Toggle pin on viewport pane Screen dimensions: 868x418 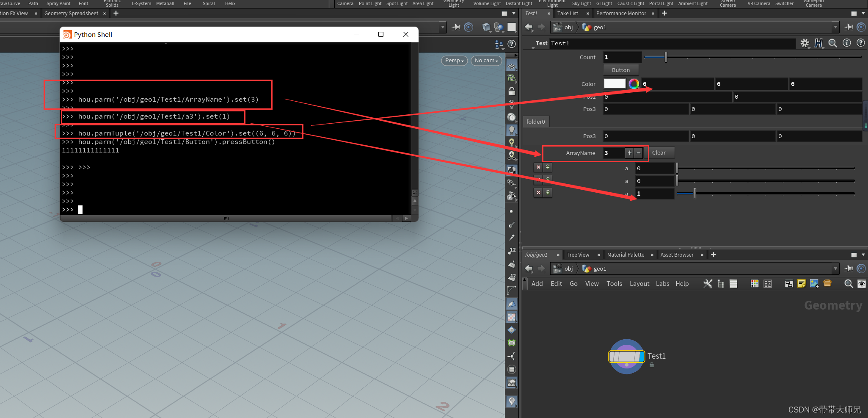[x=456, y=27]
